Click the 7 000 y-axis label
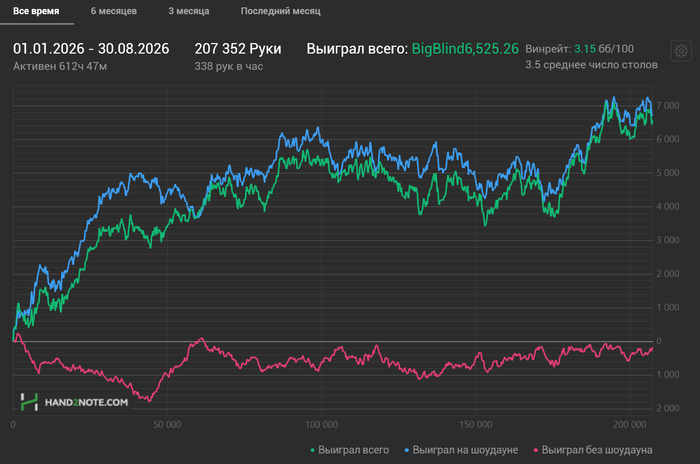Viewport: 700px width, 464px height. 668,106
